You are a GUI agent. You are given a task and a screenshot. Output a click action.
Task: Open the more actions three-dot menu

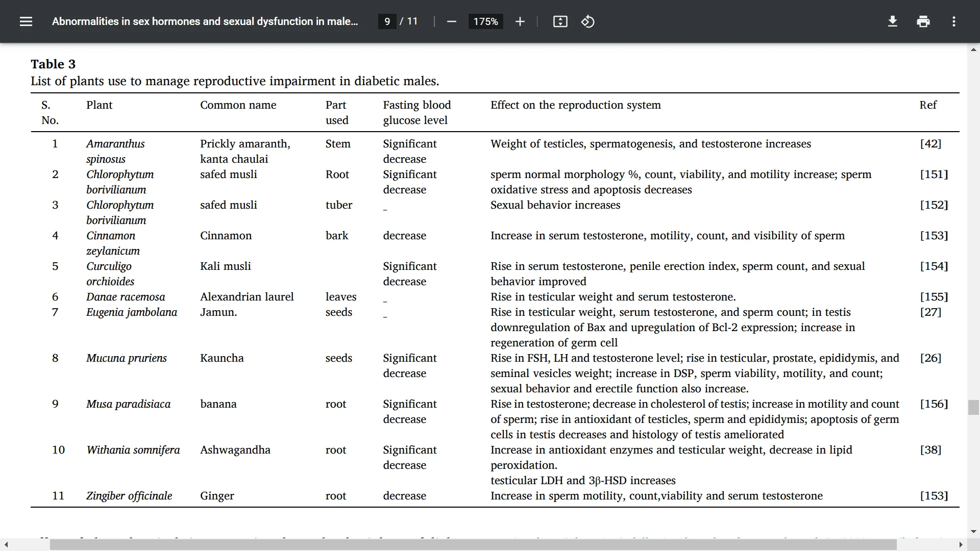tap(953, 21)
